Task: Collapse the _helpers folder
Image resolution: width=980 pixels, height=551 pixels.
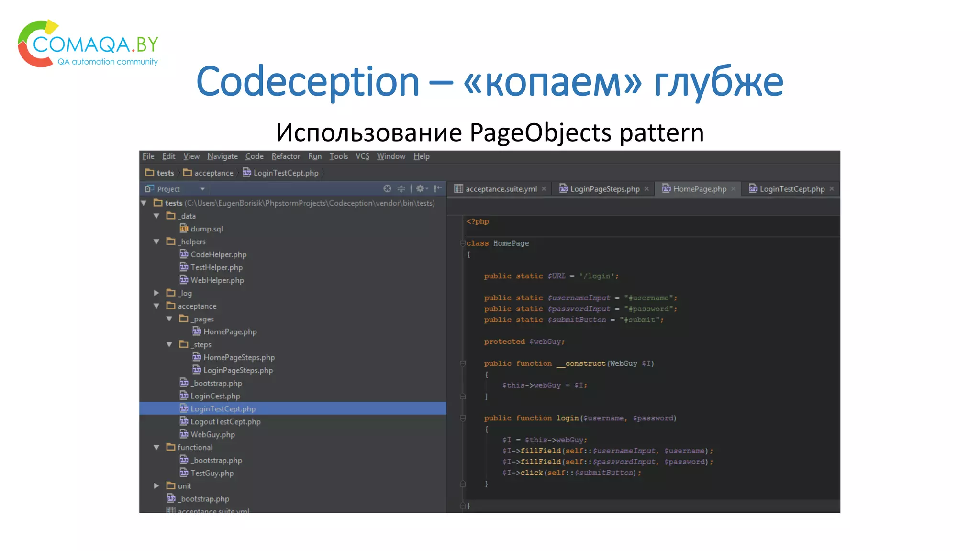Action: pos(156,242)
